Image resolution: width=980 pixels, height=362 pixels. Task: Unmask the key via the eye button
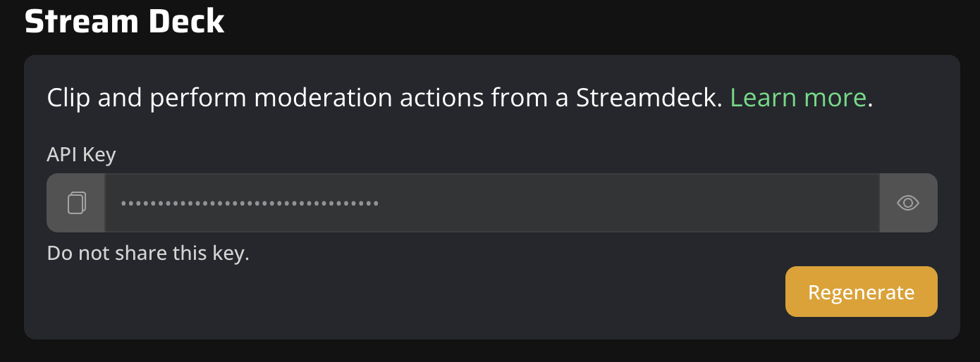(908, 203)
